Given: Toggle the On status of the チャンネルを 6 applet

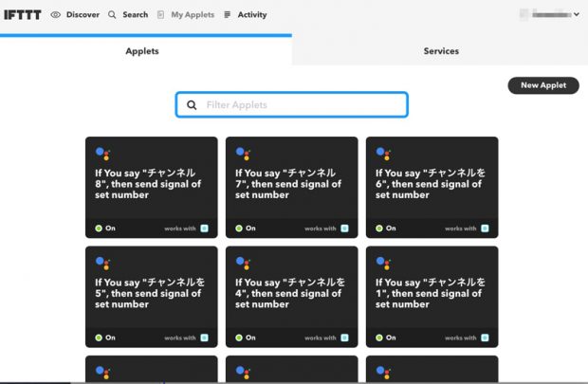Looking at the screenshot, I should pyautogui.click(x=386, y=229).
